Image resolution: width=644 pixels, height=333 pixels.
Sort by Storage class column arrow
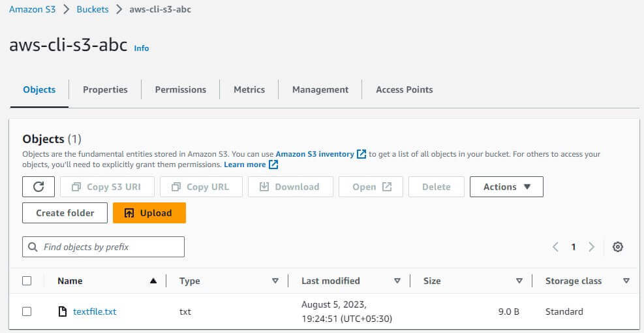626,281
